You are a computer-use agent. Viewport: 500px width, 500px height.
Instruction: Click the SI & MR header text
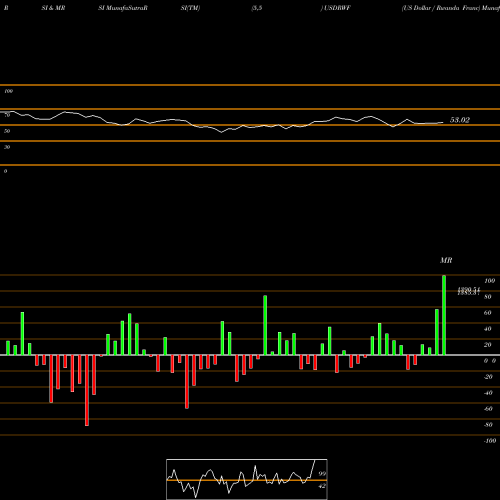pyautogui.click(x=53, y=8)
